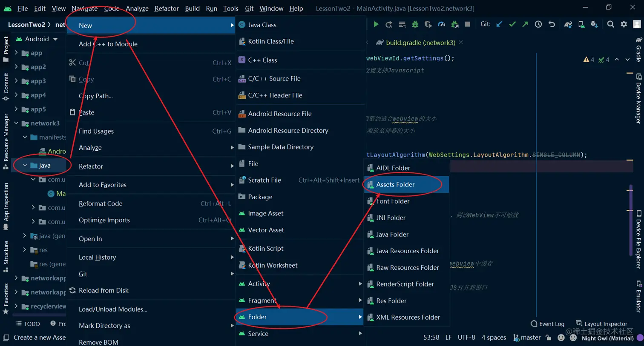Open the App Inspection panel
The image size is (644, 346).
(6, 206)
